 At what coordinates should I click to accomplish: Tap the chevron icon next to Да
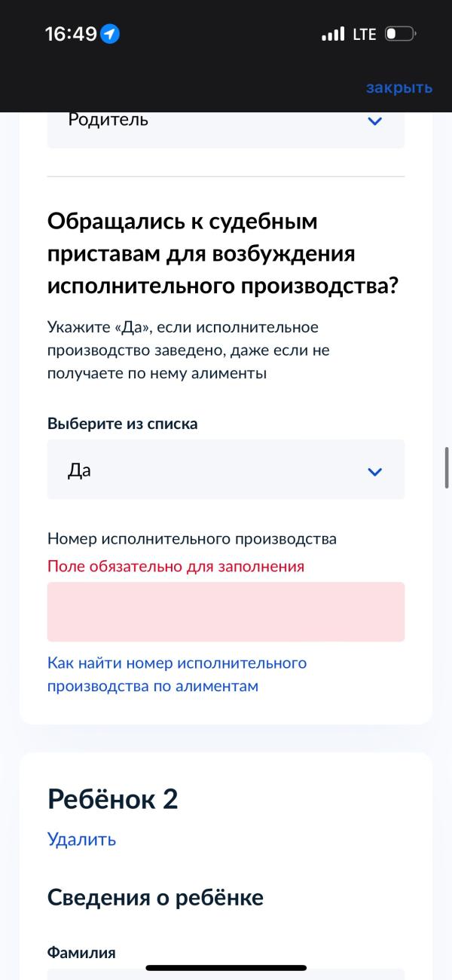[x=374, y=472]
